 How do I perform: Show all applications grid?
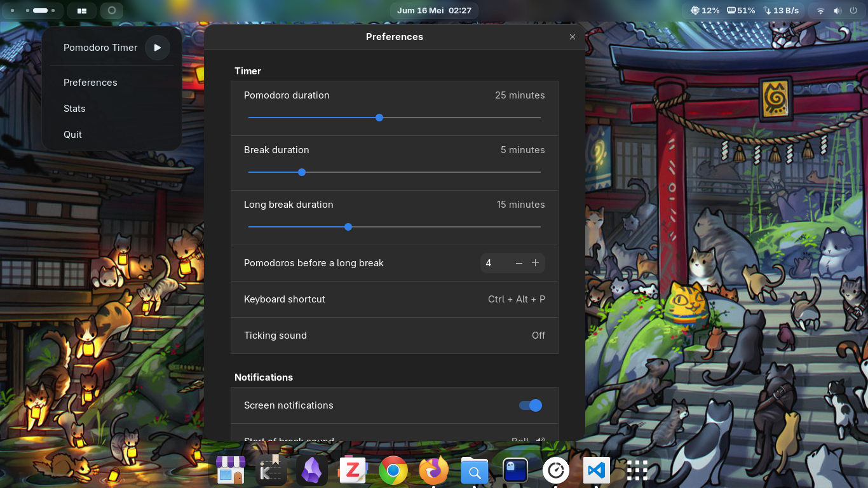[x=637, y=471]
